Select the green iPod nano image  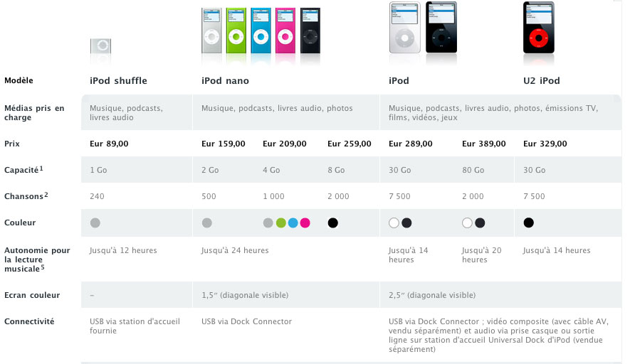236,31
